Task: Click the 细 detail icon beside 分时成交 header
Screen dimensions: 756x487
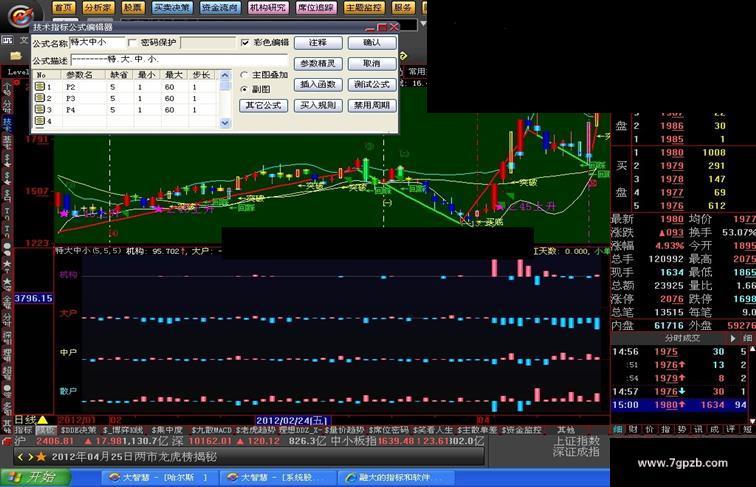Action: [x=748, y=338]
